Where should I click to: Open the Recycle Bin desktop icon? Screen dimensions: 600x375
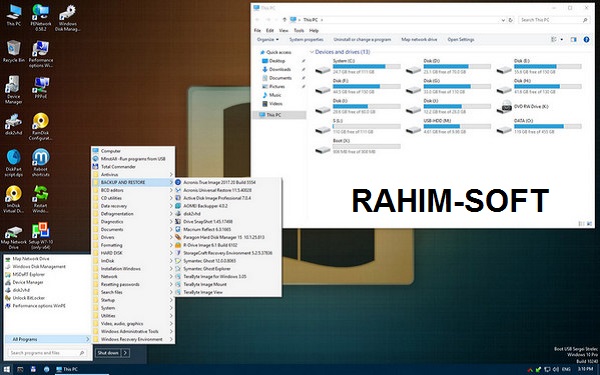(14, 51)
